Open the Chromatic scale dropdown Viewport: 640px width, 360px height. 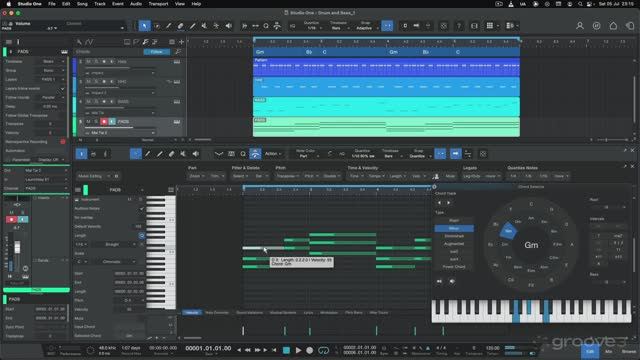[x=119, y=262]
